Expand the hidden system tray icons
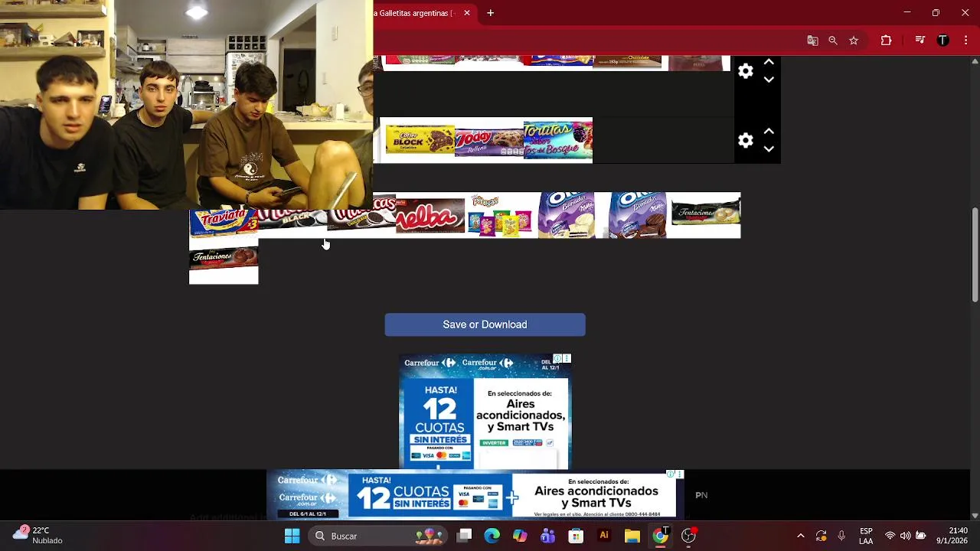 (801, 536)
